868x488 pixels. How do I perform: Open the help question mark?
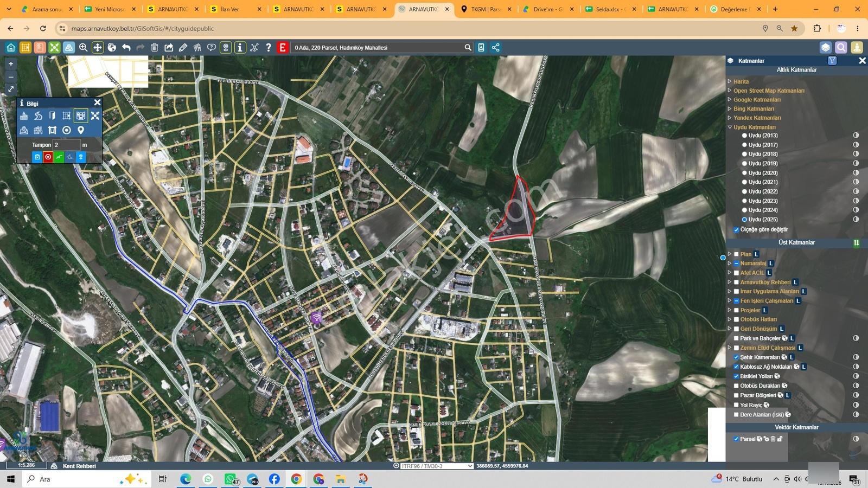pos(269,48)
